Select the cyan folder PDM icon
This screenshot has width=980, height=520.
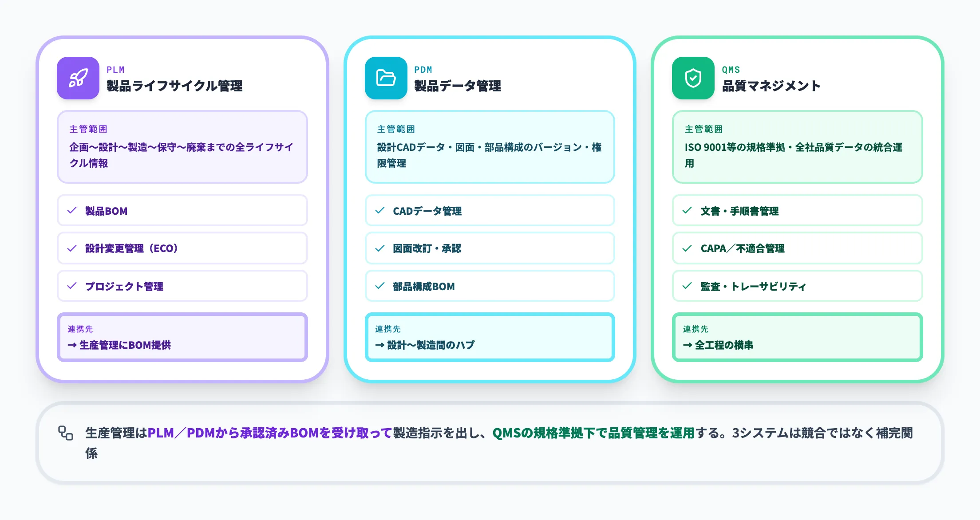tap(386, 78)
